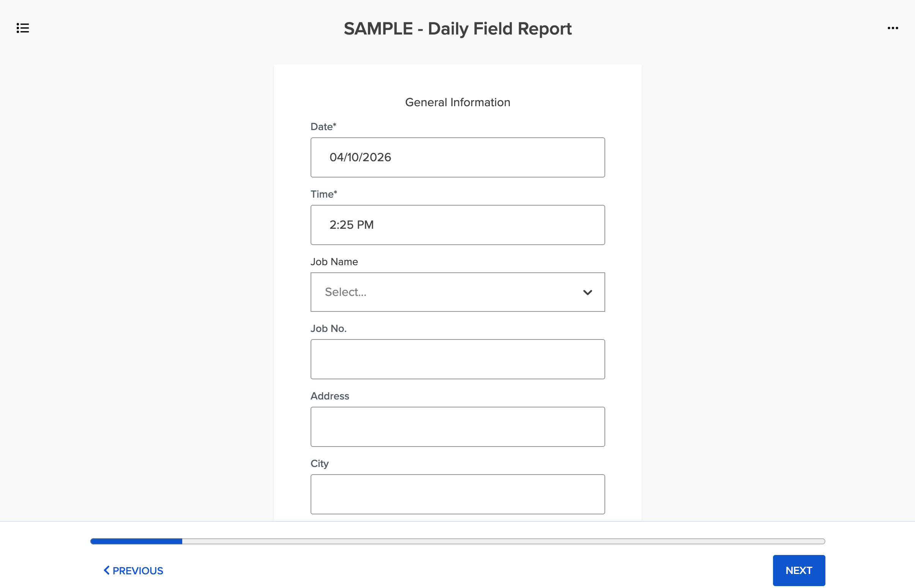Screen dimensions: 915x588
Task: Click the General Information heading
Action: coord(458,102)
